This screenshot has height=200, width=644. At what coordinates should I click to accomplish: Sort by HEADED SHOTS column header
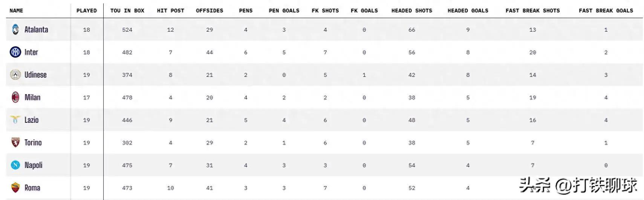point(412,11)
